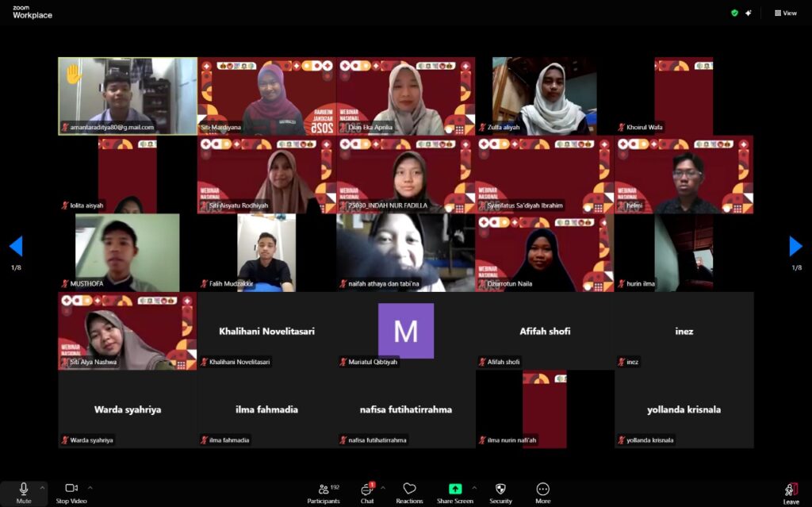The image size is (812, 507).
Task: Expand audio options arrow beside Mute
Action: [x=43, y=487]
